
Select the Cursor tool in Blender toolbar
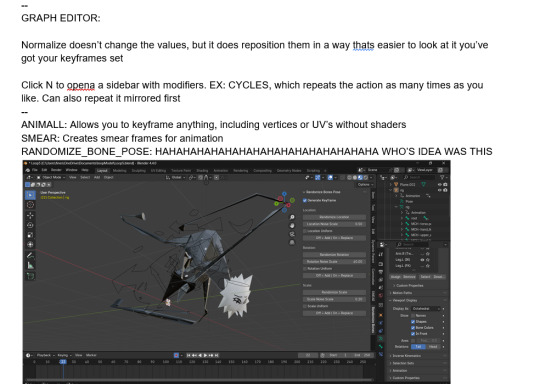[x=30, y=205]
